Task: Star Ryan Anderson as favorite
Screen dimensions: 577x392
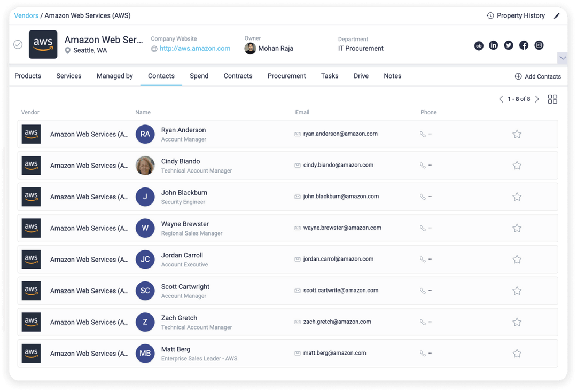Action: click(x=517, y=134)
